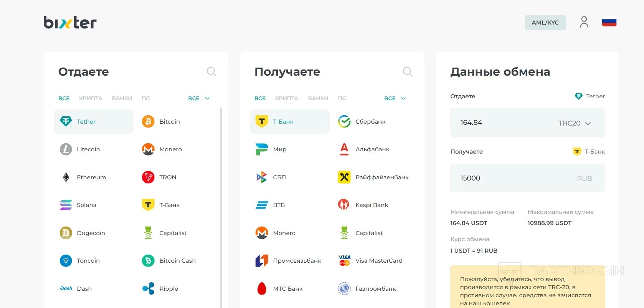Viewport: 644px width, 308px height.
Task: Open search in Получаете panel
Action: coord(408,71)
